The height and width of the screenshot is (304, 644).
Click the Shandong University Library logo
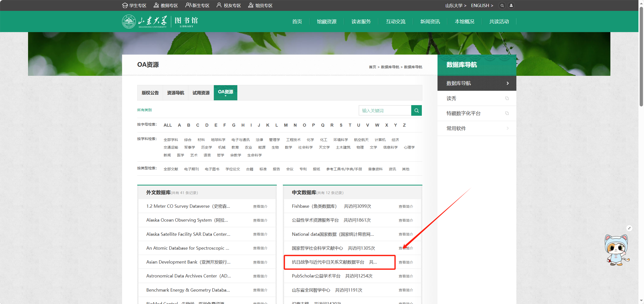point(160,21)
